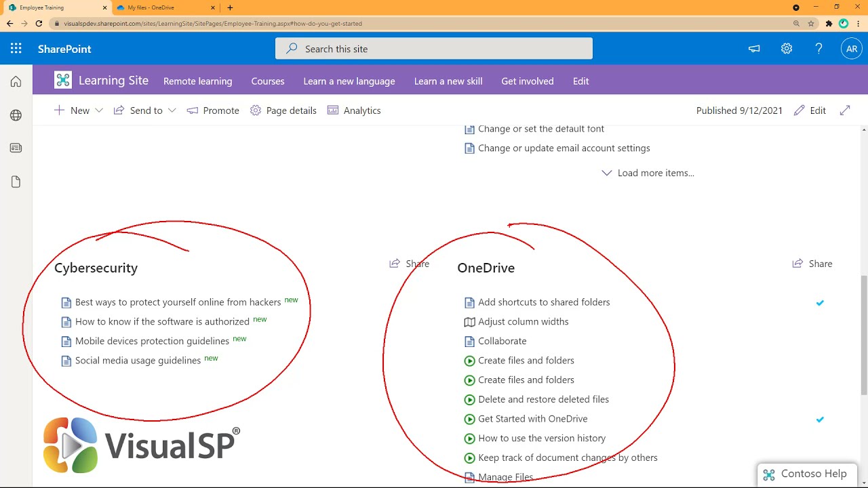This screenshot has width=868, height=488.
Task: Open the news icon in left sidebar
Action: (x=16, y=148)
